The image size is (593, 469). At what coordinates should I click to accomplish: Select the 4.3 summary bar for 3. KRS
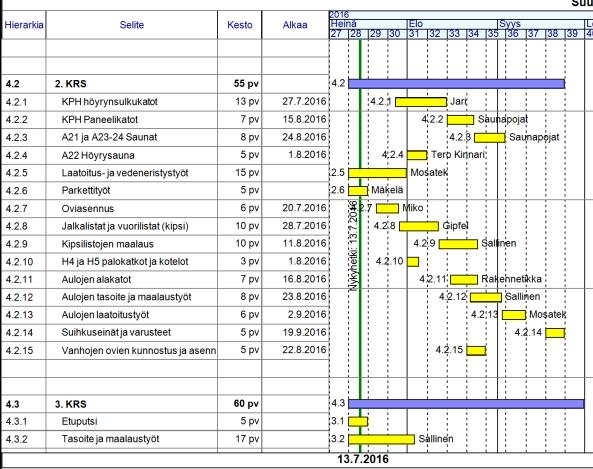point(466,404)
